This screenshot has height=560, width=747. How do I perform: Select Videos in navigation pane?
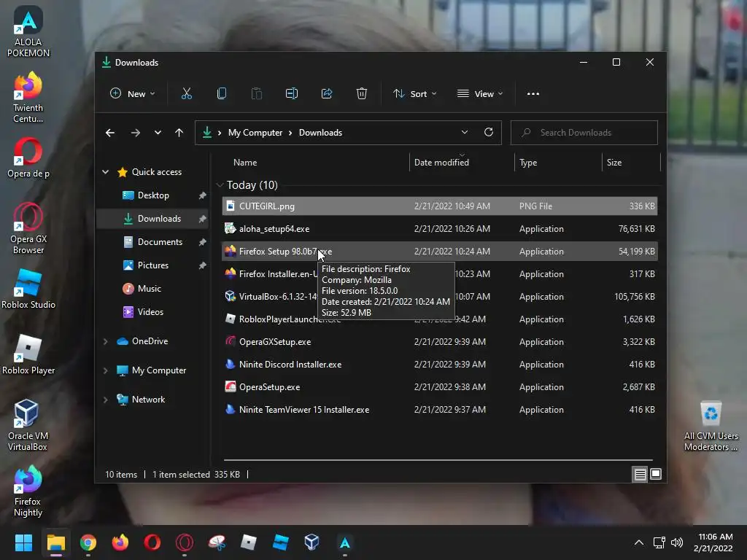(153, 312)
